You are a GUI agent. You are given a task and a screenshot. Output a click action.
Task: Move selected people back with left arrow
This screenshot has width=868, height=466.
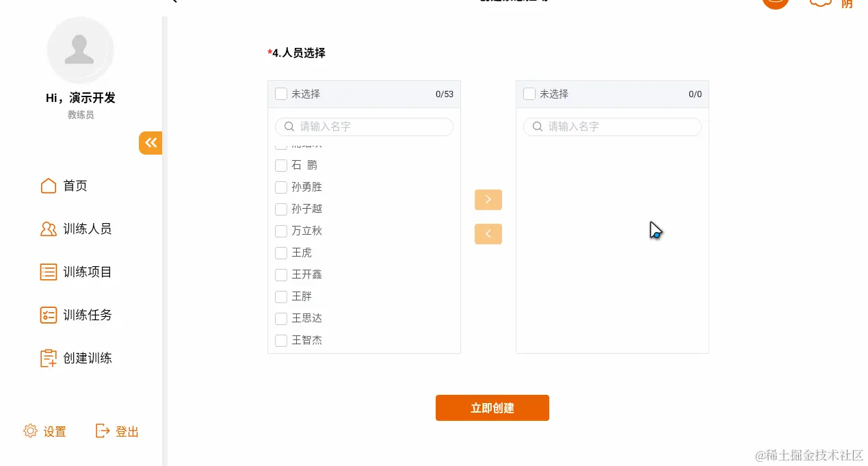tap(488, 234)
